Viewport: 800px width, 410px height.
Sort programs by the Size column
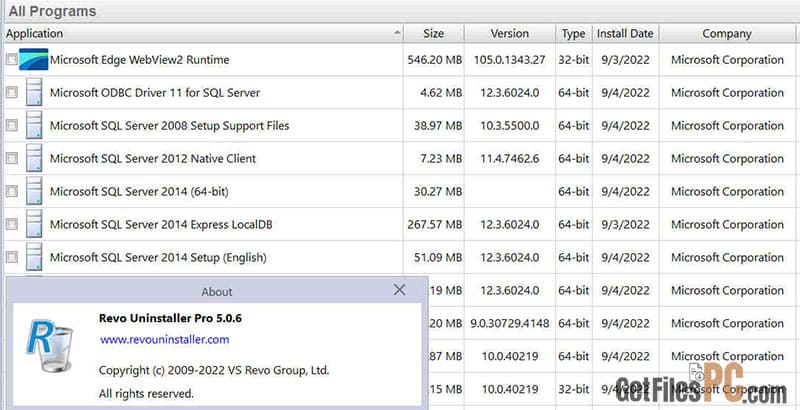coord(434,34)
